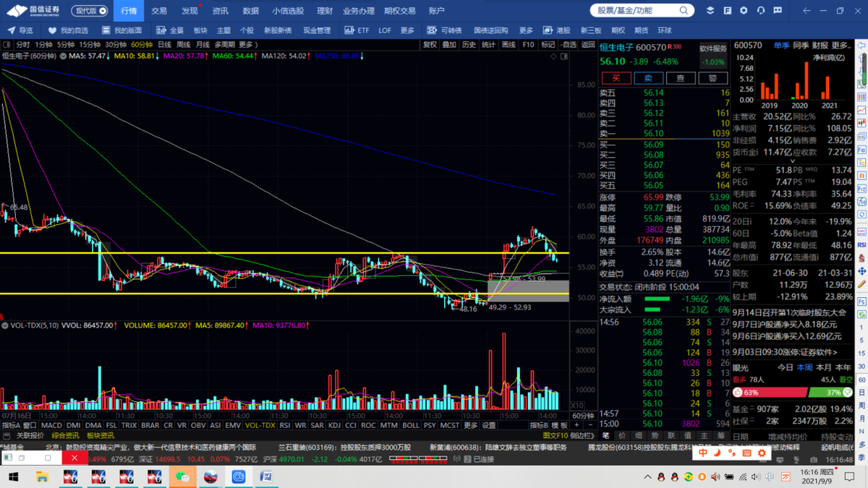This screenshot has width=868, height=488.
Task: Click the layers stack icon in title bar
Action: (x=710, y=10)
